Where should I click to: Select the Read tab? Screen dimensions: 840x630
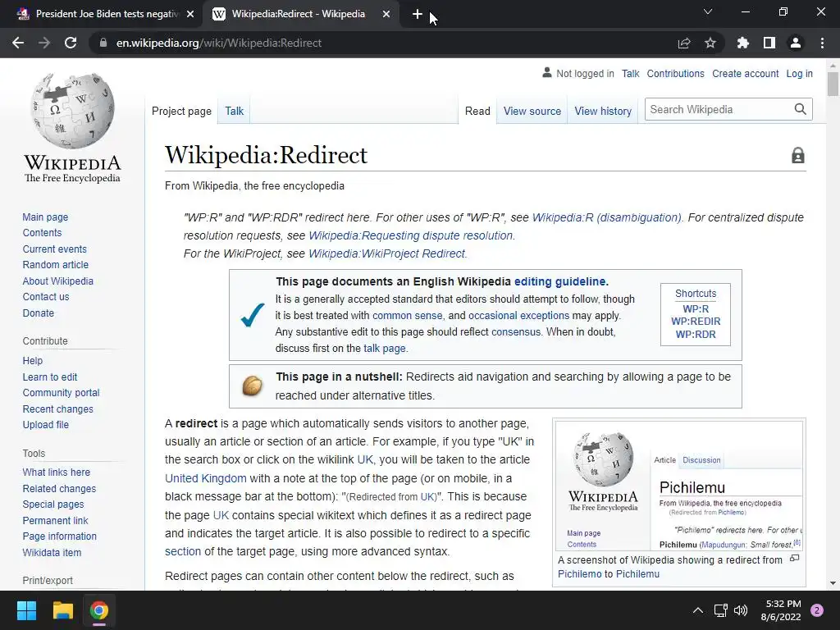point(477,111)
